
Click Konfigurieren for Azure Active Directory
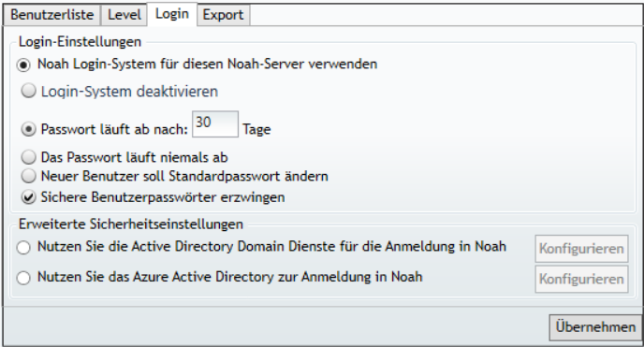tap(581, 279)
